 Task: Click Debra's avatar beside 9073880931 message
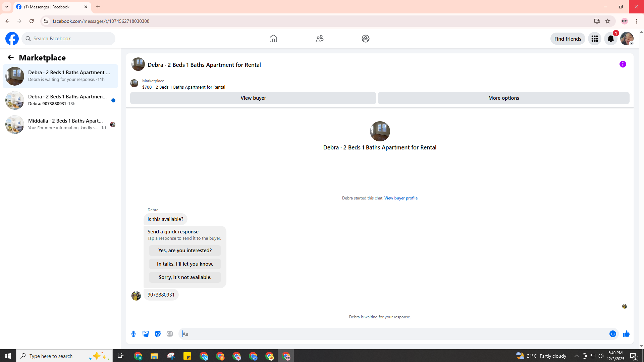[136, 296]
